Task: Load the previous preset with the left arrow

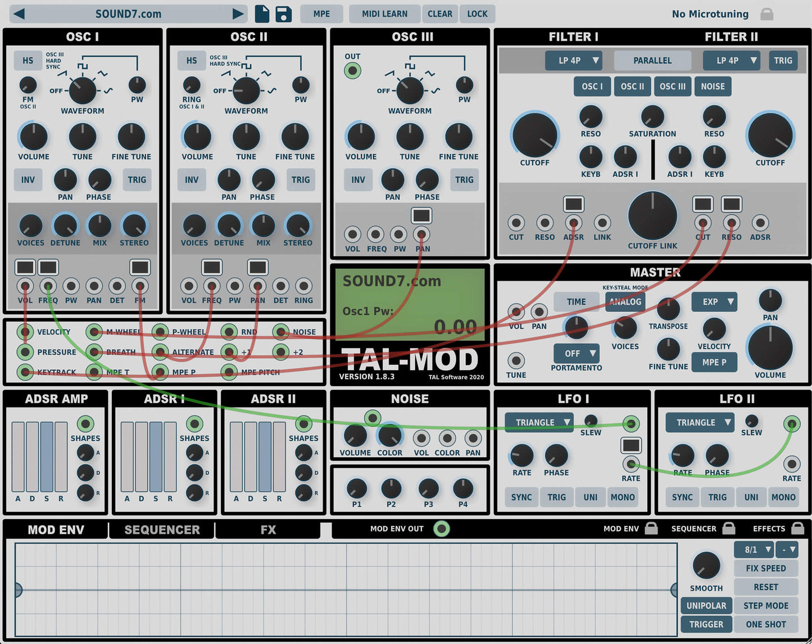Action: [19, 13]
